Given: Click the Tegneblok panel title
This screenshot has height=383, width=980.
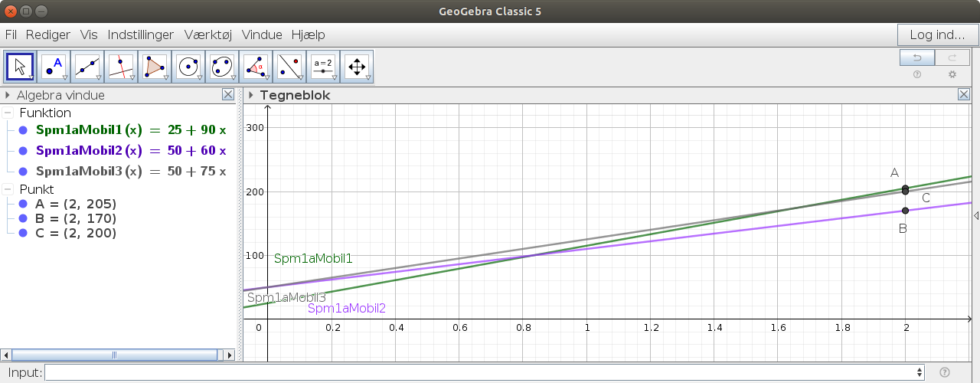Looking at the screenshot, I should click(x=295, y=95).
